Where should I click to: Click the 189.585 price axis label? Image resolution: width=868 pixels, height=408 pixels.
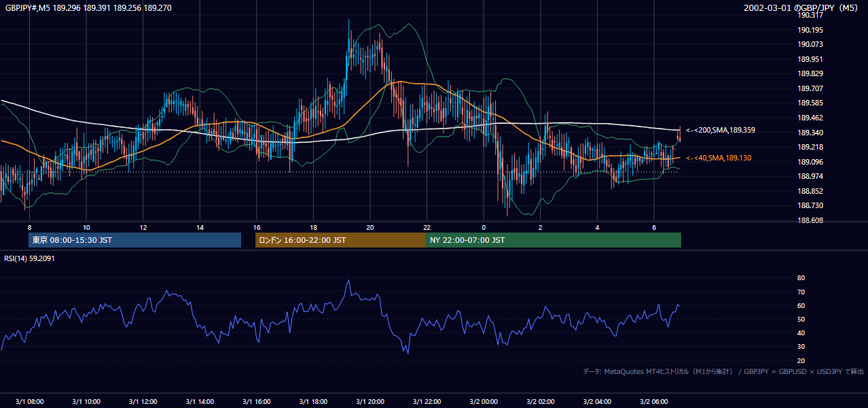(810, 103)
